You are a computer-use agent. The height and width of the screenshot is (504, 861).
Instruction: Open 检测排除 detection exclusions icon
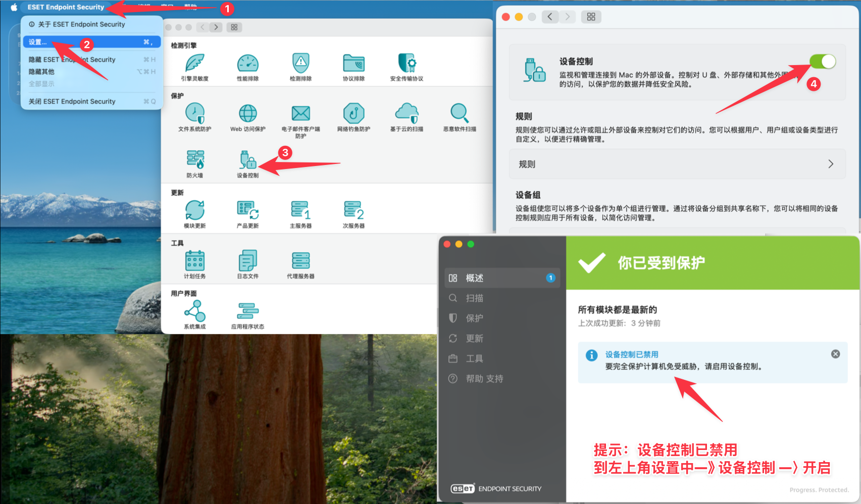tap(301, 63)
